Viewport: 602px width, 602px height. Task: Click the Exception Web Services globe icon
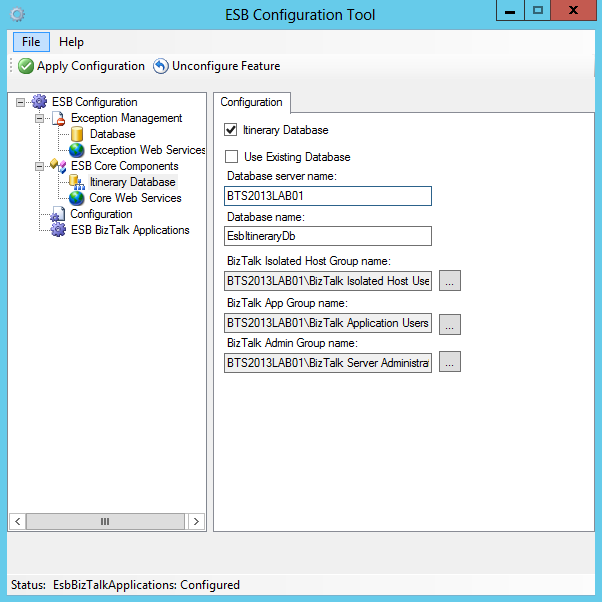[x=77, y=150]
